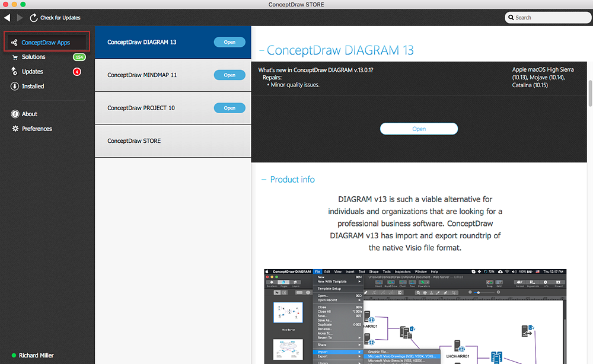593x364 pixels.
Task: Open ConceptDraw PROJECT 10 via Open button
Action: 229,108
